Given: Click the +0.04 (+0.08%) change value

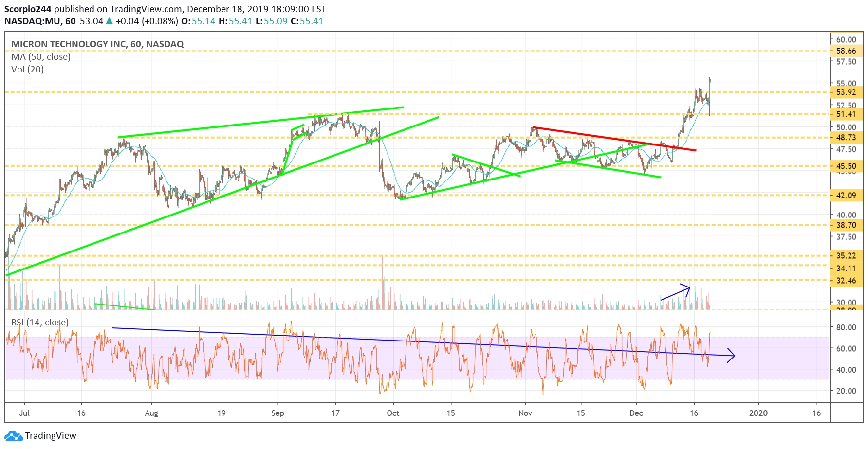Looking at the screenshot, I should [x=147, y=21].
